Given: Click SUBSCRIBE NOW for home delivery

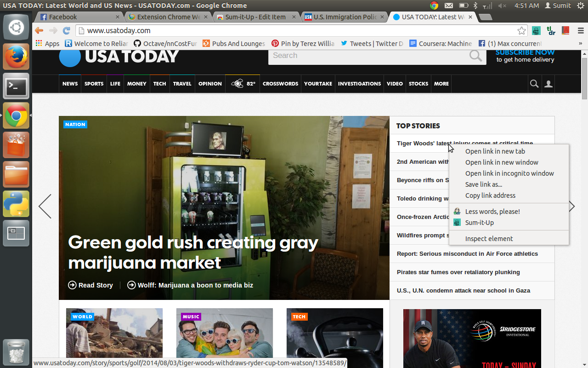Looking at the screenshot, I should tap(525, 52).
